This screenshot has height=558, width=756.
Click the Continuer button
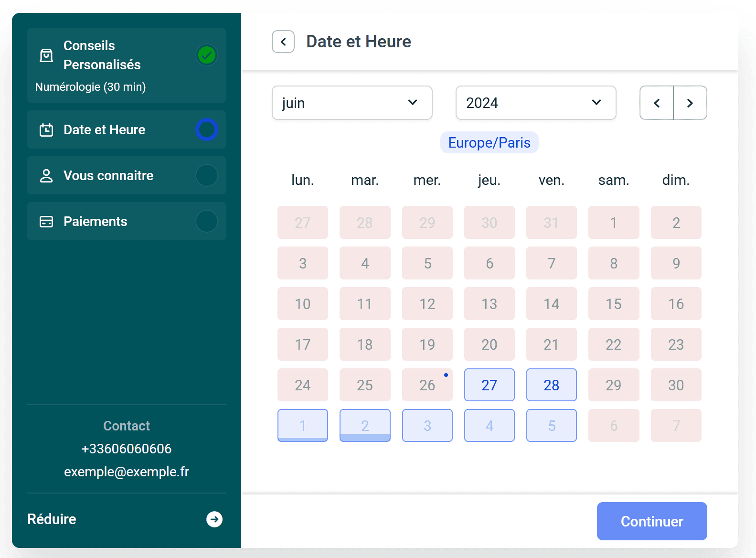pyautogui.click(x=652, y=521)
